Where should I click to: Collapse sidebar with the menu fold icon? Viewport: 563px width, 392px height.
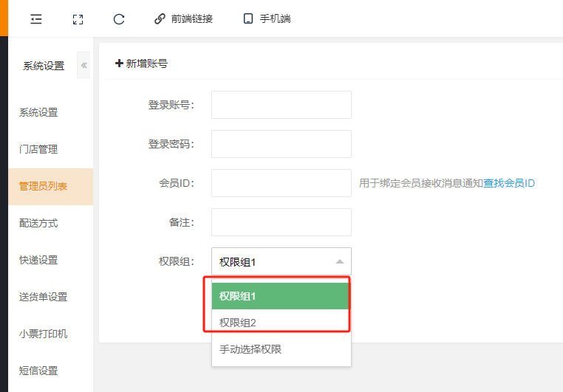(x=36, y=19)
